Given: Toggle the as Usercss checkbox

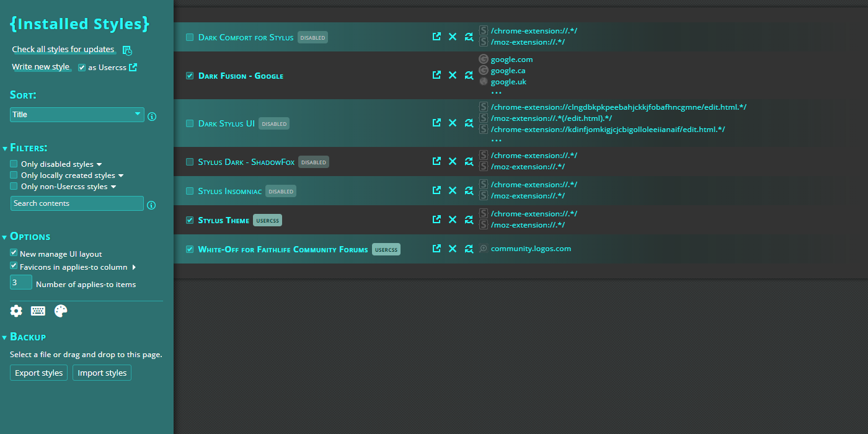Looking at the screenshot, I should (x=81, y=67).
